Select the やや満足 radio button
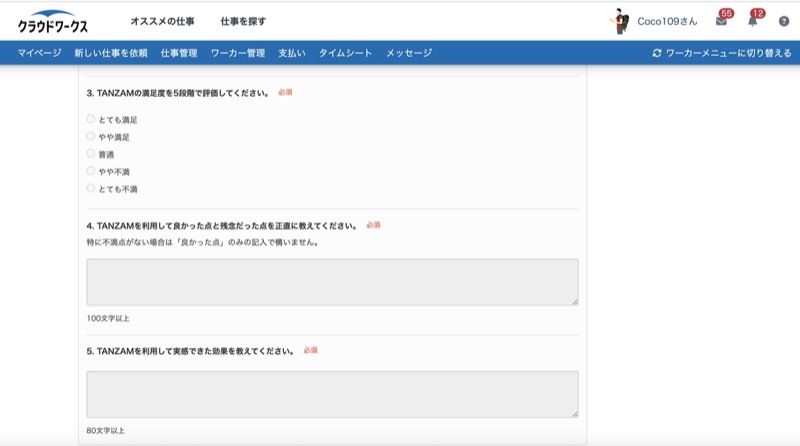 91,136
